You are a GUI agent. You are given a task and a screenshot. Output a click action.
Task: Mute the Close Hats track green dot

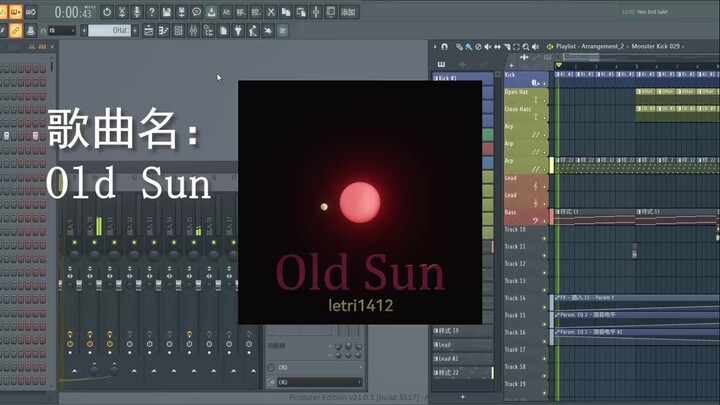click(x=545, y=118)
